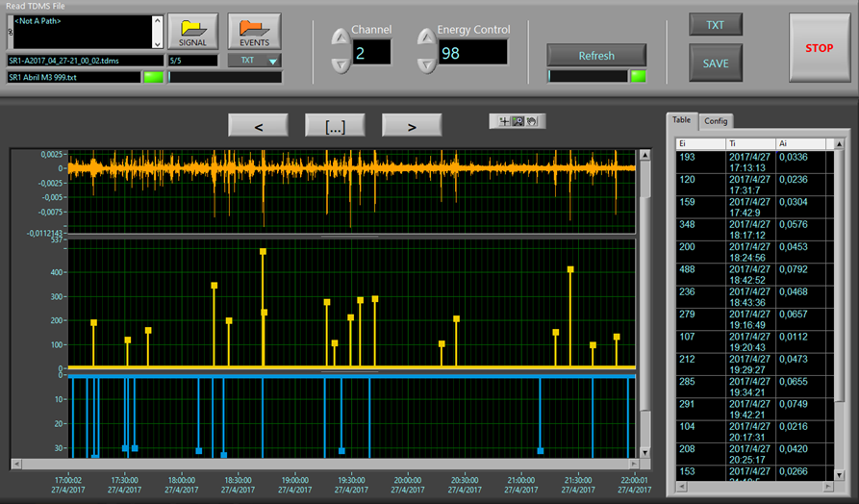This screenshot has height=504, width=859.
Task: Open the SIGNAL file folder button
Action: (192, 32)
